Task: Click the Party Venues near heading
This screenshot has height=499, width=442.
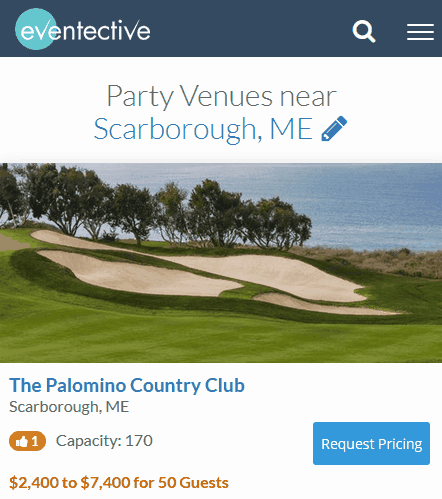Action: (221, 96)
